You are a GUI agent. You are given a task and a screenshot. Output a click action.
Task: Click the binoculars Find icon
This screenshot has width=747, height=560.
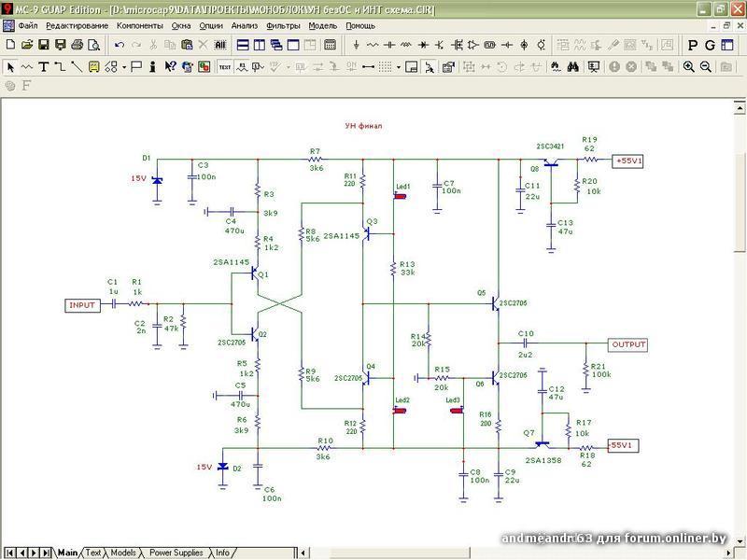[x=575, y=66]
